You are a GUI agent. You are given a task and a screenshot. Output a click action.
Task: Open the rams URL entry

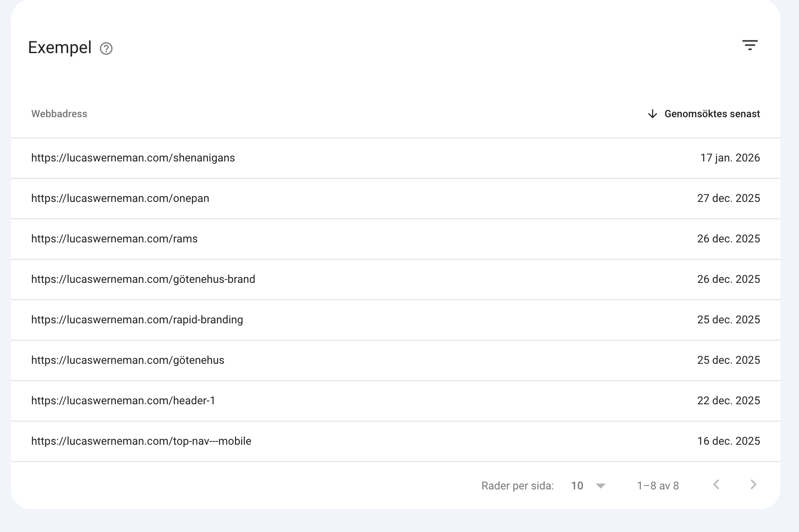[114, 239]
